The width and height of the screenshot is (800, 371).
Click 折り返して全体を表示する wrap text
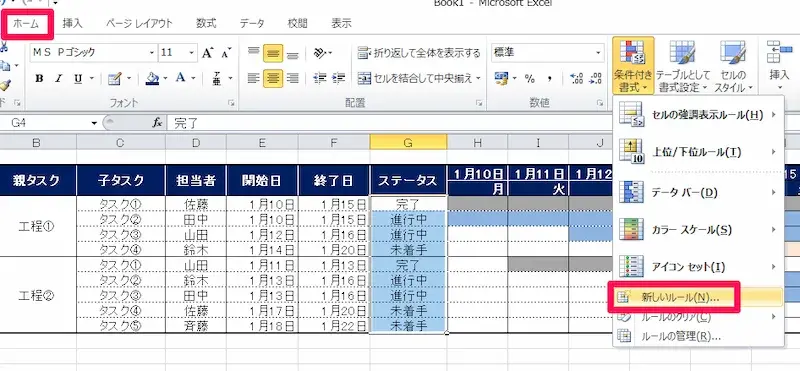(x=419, y=53)
